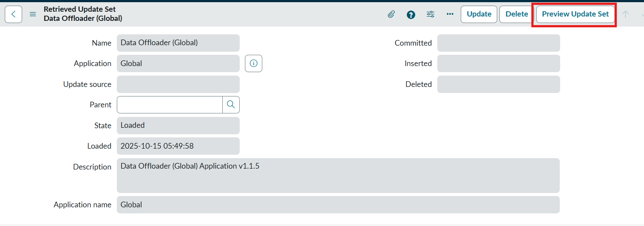Open help with the question mark icon
644x226 pixels.
pyautogui.click(x=411, y=14)
